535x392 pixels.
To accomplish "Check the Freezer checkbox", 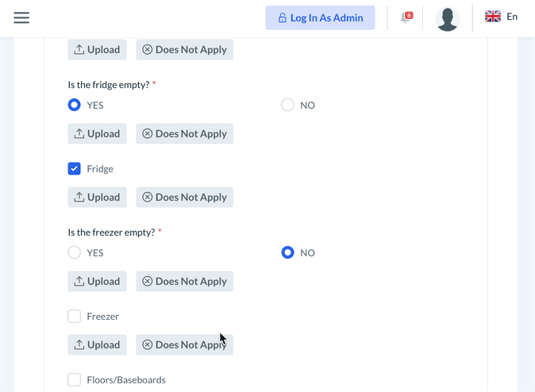I will tap(75, 316).
